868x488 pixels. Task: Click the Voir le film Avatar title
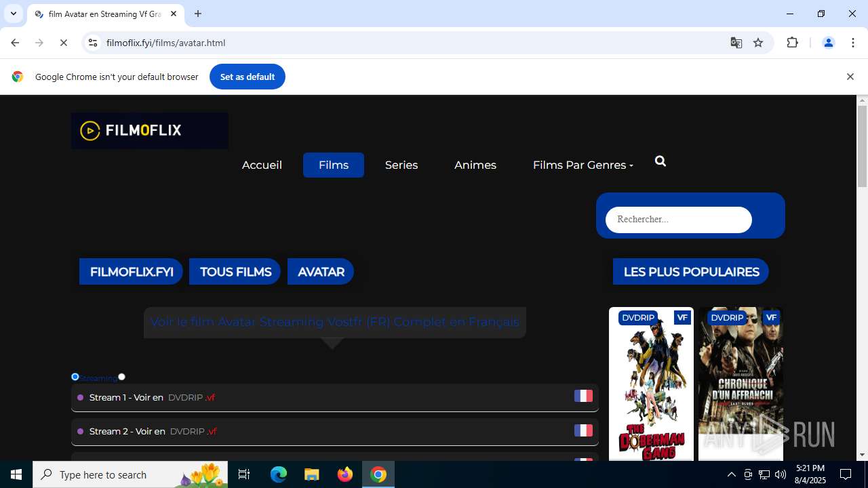click(x=335, y=322)
